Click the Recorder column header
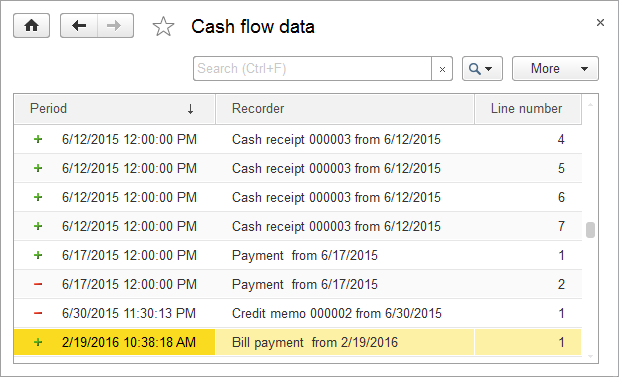Image resolution: width=619 pixels, height=377 pixels. point(345,109)
